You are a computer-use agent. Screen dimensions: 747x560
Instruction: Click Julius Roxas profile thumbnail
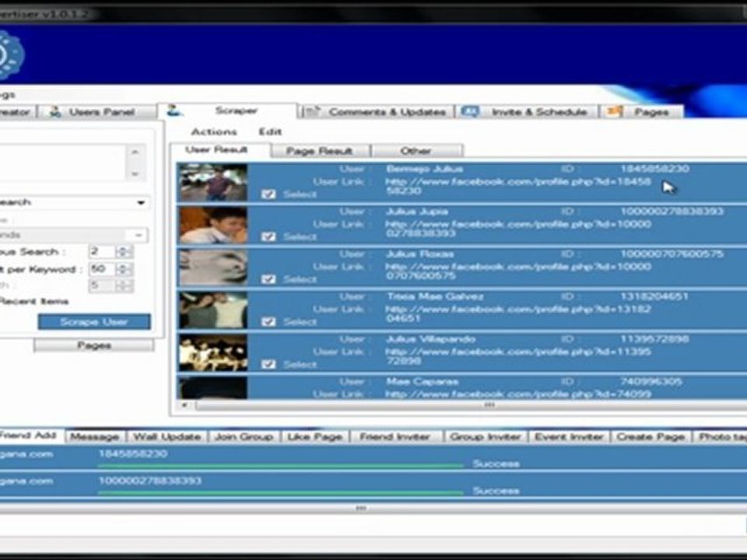[213, 268]
